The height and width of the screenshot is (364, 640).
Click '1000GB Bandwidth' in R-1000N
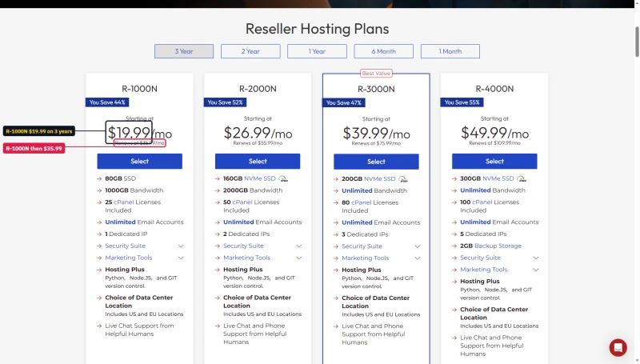tap(134, 190)
